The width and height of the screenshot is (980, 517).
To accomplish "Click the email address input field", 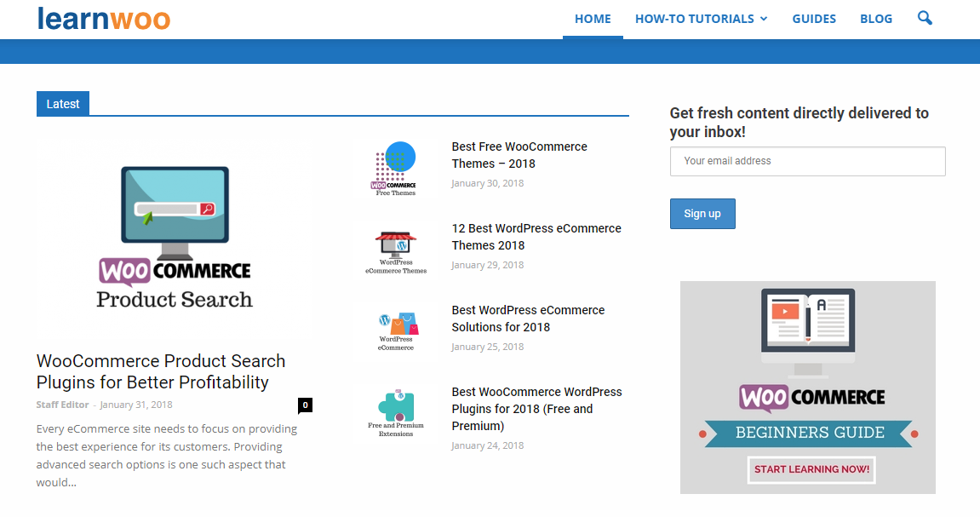I will click(x=807, y=161).
